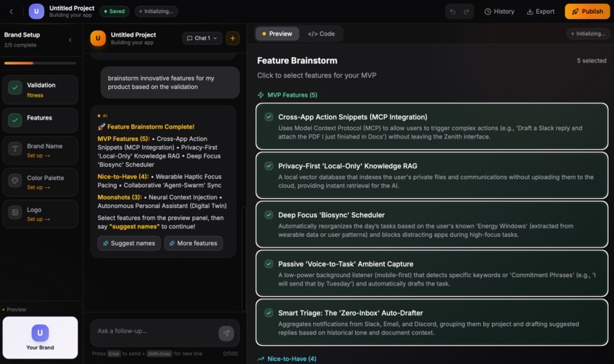Click the Untitled Project title in top bar

(72, 8)
